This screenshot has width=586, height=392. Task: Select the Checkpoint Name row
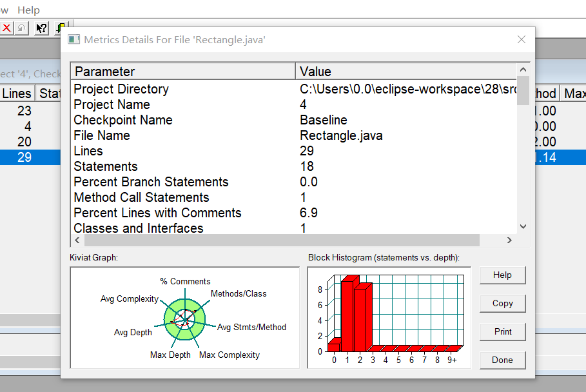pos(294,120)
